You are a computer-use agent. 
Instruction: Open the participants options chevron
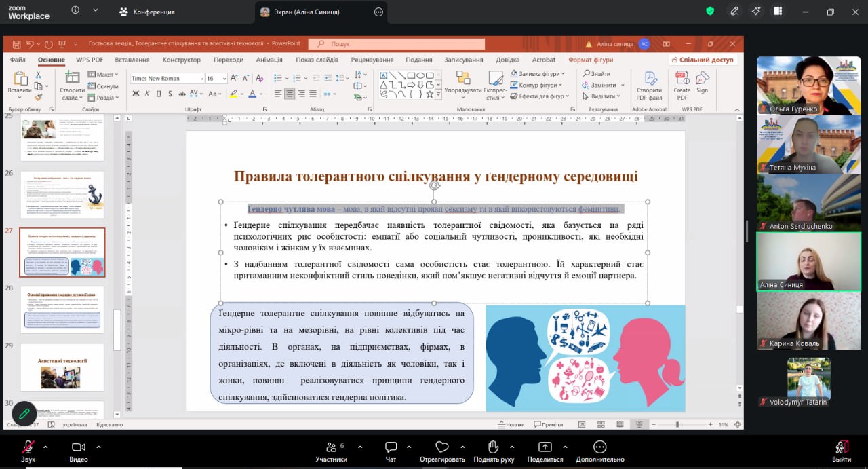[359, 447]
